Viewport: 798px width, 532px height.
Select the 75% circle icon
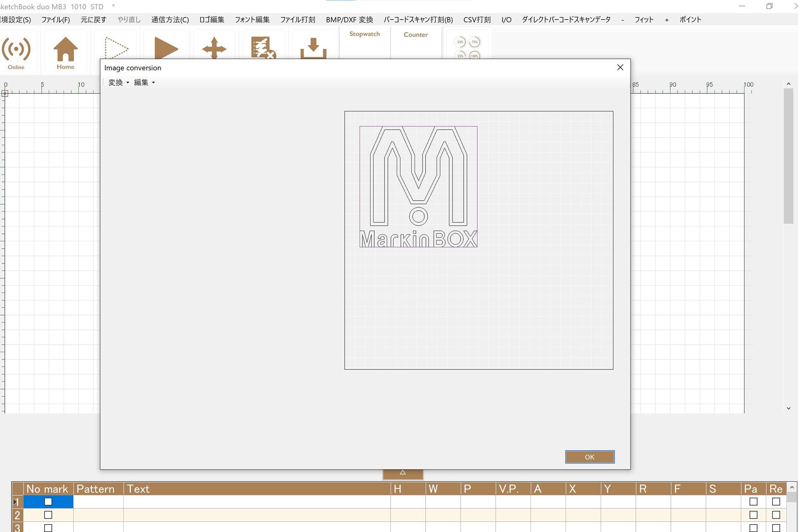[x=475, y=42]
